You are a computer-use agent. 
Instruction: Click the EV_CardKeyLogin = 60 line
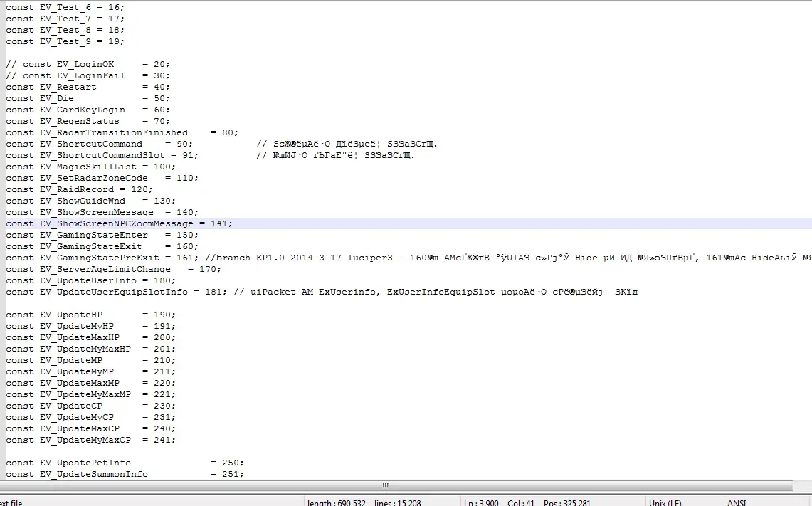click(88, 110)
